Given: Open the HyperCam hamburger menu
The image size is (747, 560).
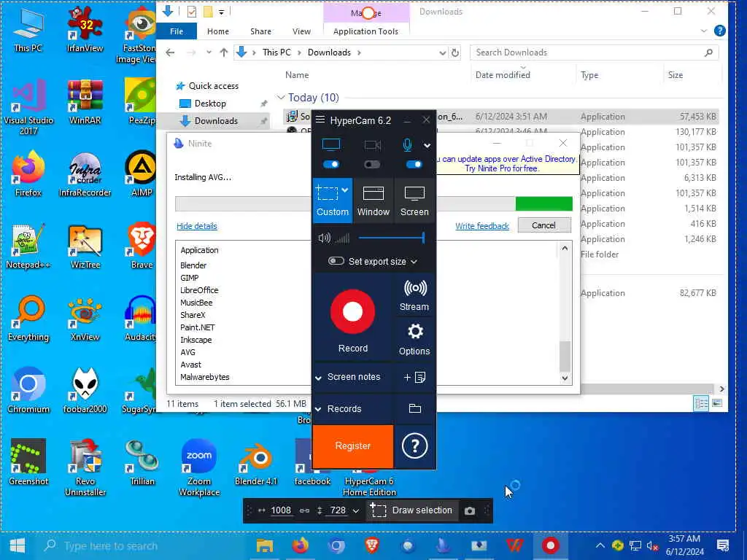Looking at the screenshot, I should click(320, 120).
